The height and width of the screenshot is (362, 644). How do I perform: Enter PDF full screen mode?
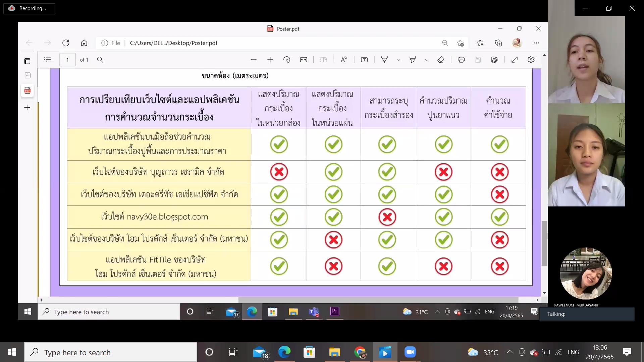[x=515, y=60]
